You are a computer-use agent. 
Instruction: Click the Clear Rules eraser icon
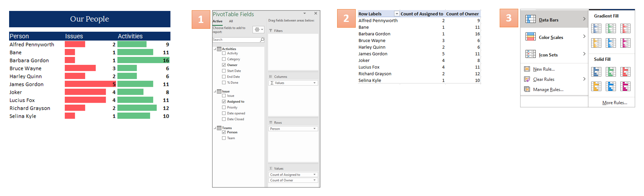coord(527,79)
